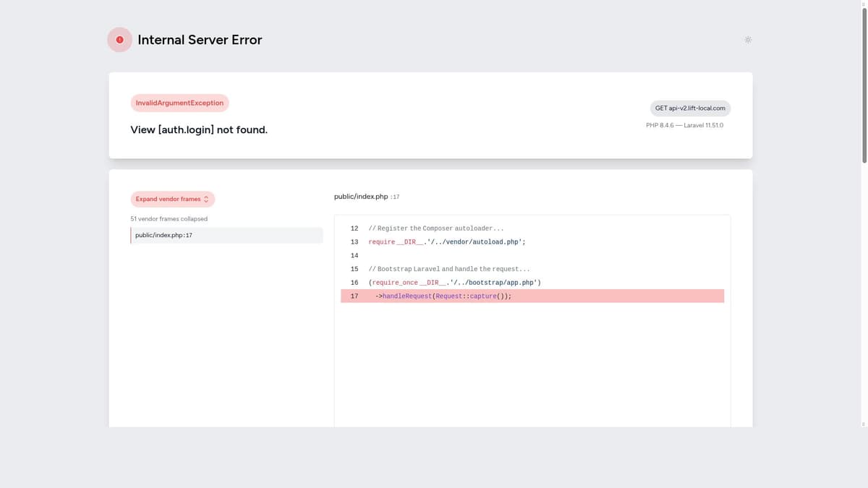Click line 15 Bootstrap Laravel comment

[x=448, y=269]
